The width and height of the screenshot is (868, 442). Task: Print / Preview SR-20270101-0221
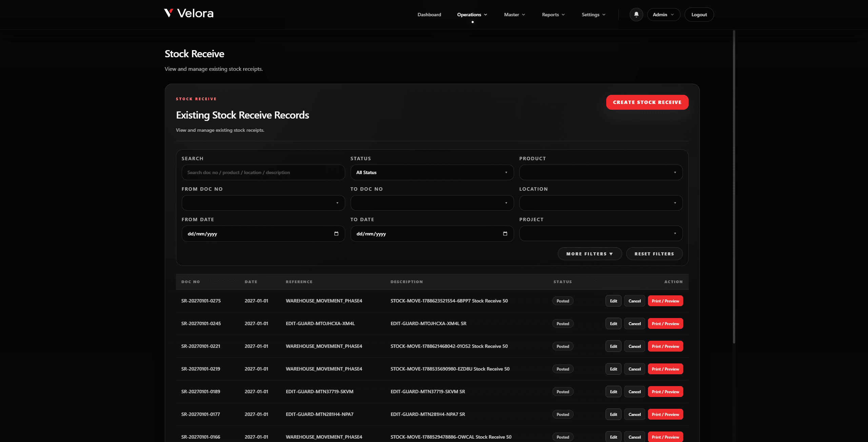click(665, 346)
